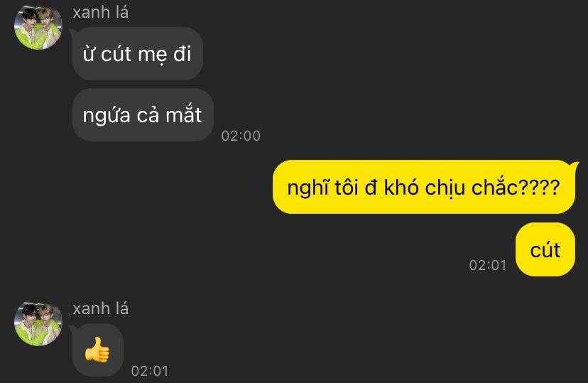
Task: Click the word mắt in the gray message
Action: coord(184,114)
